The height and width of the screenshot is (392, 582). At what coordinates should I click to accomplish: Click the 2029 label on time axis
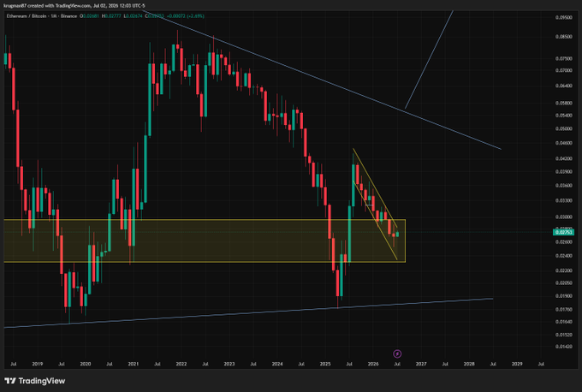coord(517,364)
